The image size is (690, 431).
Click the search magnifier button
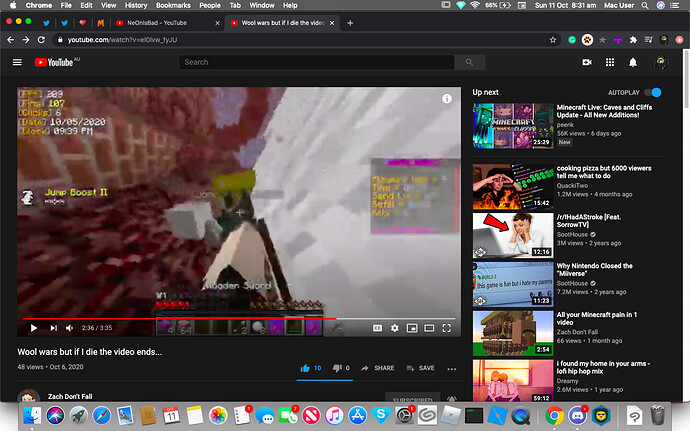coord(469,62)
